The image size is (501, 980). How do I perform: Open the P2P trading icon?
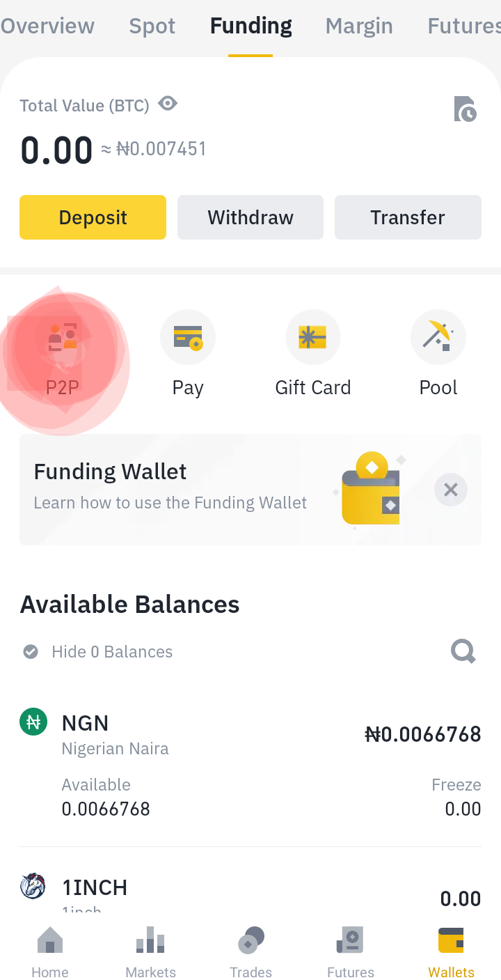click(x=63, y=338)
